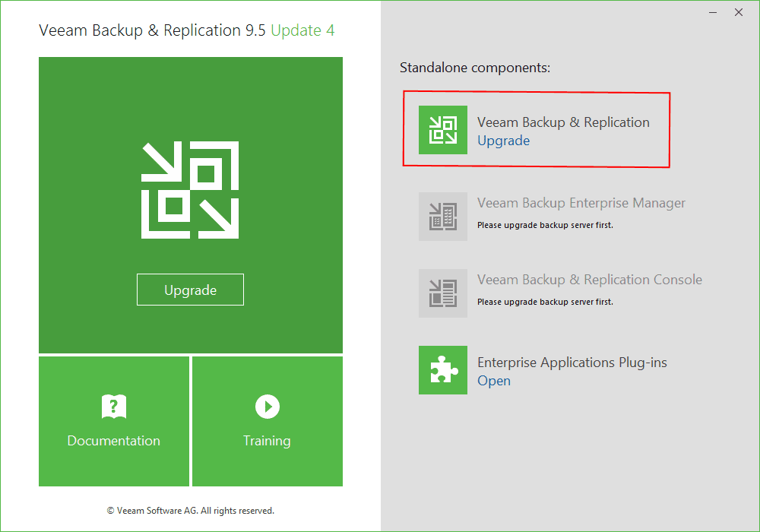Click the Upgrade link for Veeam Backup & Replication
The width and height of the screenshot is (760, 532).
(x=503, y=141)
